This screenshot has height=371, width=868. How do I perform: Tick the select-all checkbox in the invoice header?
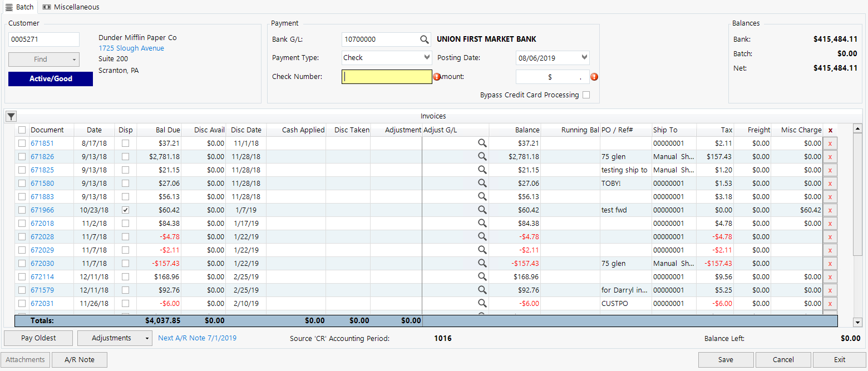22,130
